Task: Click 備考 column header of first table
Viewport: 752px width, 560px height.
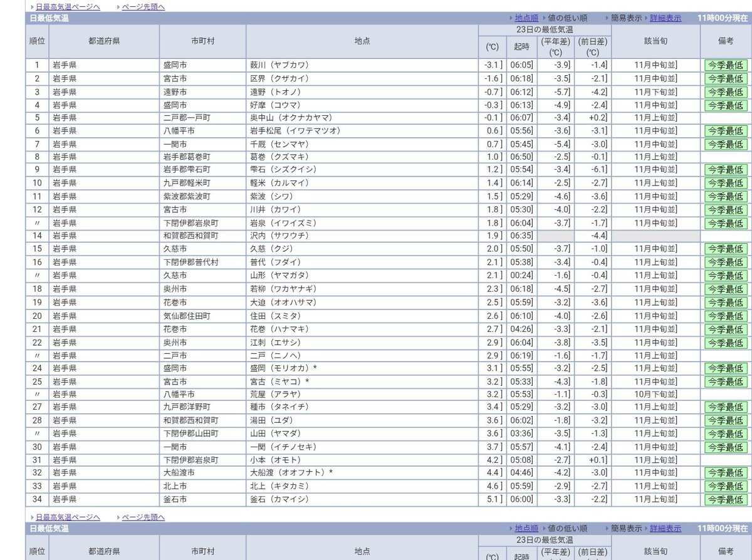Action: (726, 41)
